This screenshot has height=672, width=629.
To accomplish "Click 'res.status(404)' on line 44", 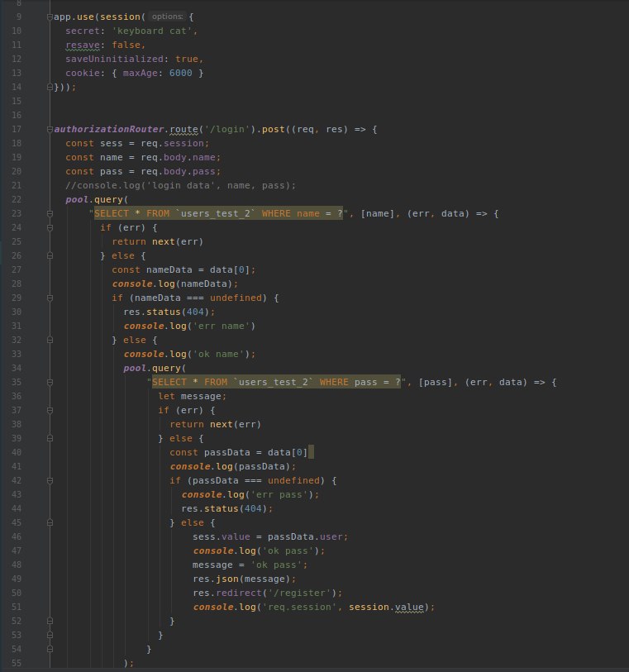I will tap(226, 508).
